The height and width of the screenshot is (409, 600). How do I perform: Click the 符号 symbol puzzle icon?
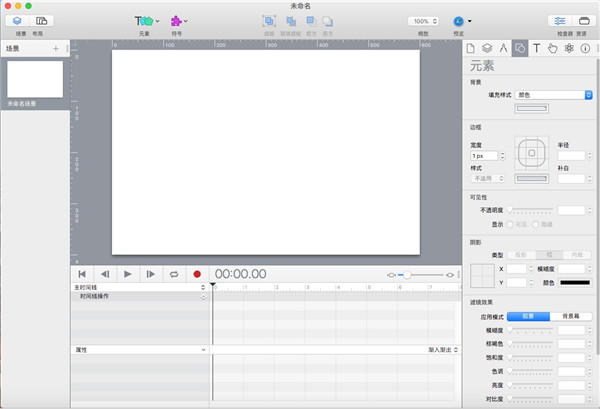[176, 20]
